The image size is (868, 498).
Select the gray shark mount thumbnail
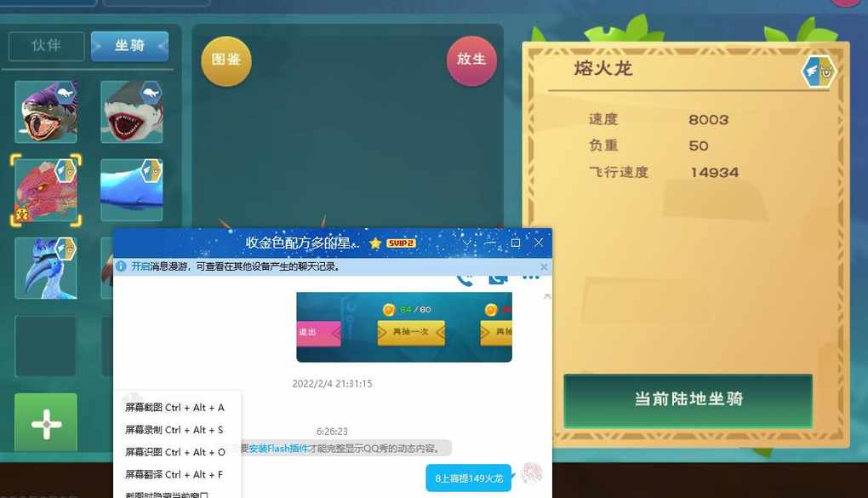pos(131,112)
